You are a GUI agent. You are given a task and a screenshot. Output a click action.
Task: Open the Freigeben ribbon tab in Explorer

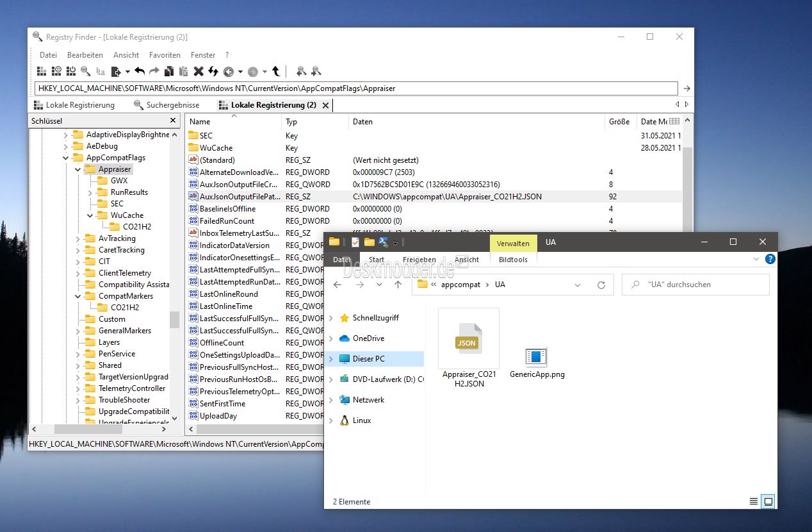click(x=418, y=260)
